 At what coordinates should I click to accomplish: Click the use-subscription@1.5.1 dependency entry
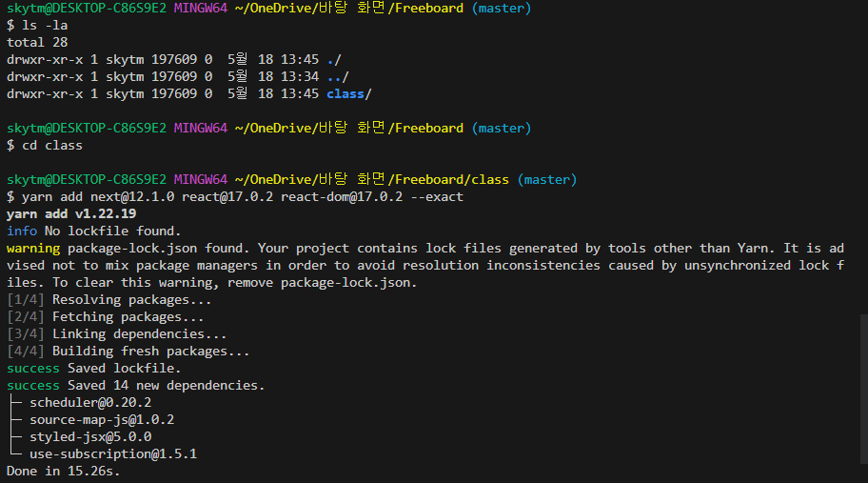(113, 454)
